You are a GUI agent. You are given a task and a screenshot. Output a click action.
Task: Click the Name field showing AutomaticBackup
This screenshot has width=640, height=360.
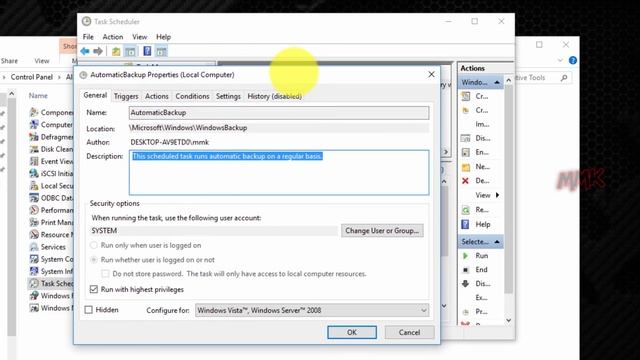tap(279, 113)
